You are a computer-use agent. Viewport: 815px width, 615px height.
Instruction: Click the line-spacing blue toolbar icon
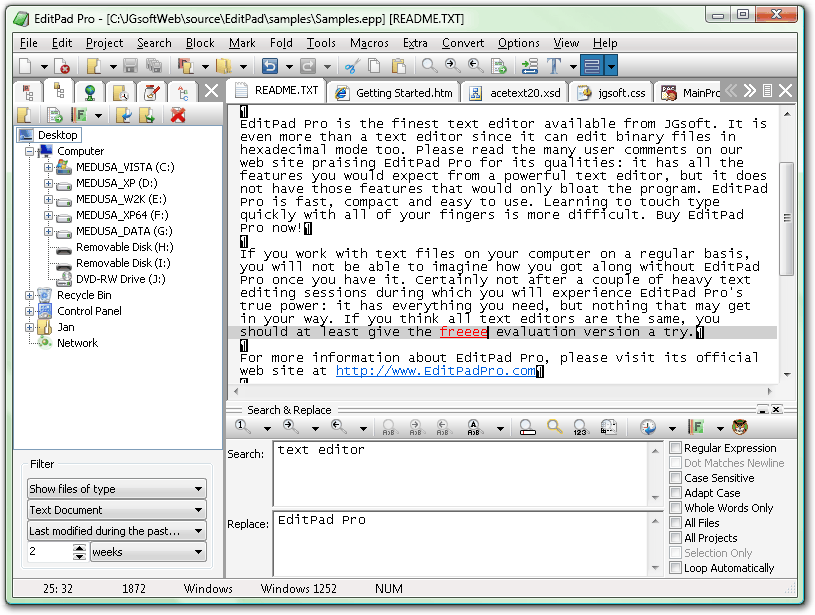[x=591, y=66]
